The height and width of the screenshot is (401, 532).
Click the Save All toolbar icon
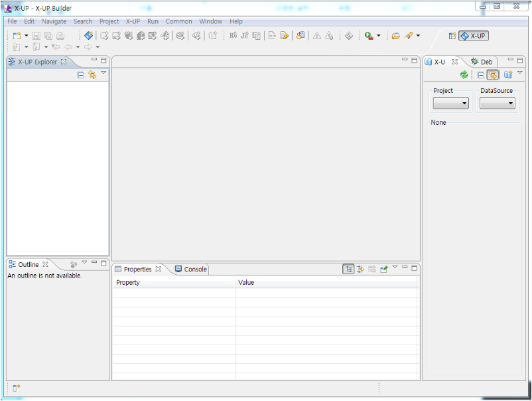(48, 36)
